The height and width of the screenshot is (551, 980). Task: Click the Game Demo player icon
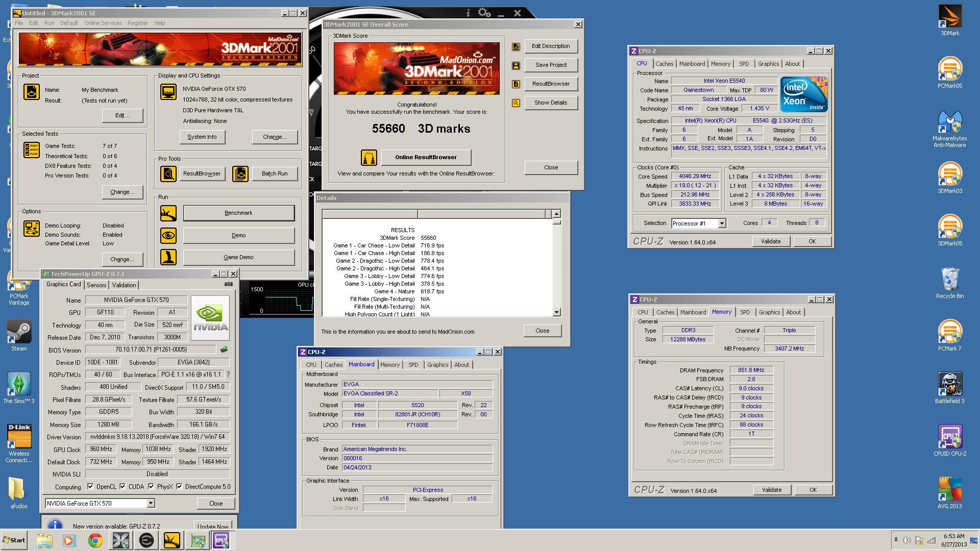click(168, 257)
